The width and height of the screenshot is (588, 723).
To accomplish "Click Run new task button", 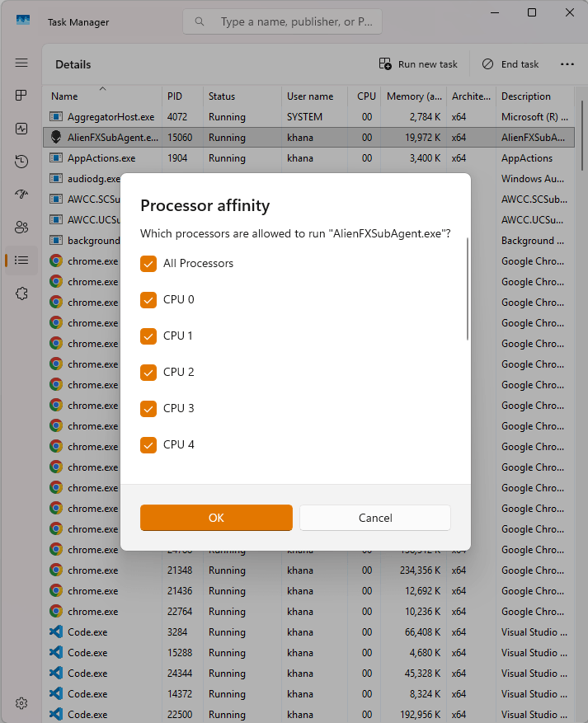I will tap(418, 64).
